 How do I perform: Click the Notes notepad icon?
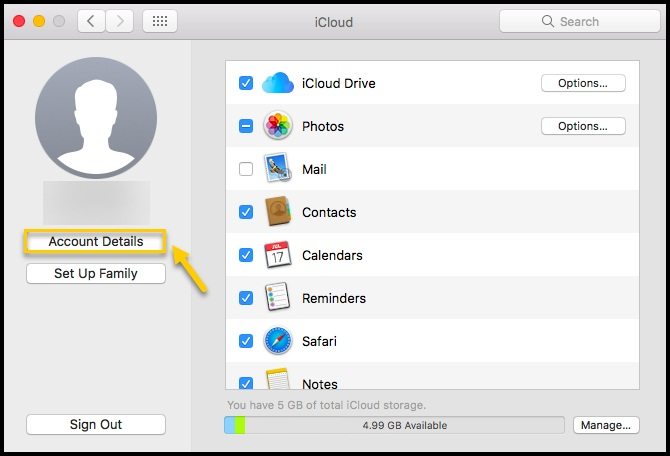click(278, 379)
